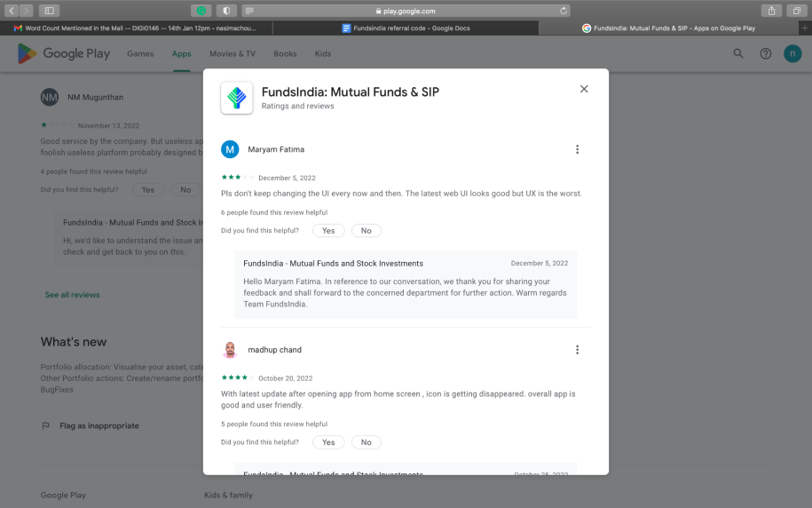Select the December 5, 2022 review date
Image resolution: width=812 pixels, height=508 pixels.
pos(287,178)
